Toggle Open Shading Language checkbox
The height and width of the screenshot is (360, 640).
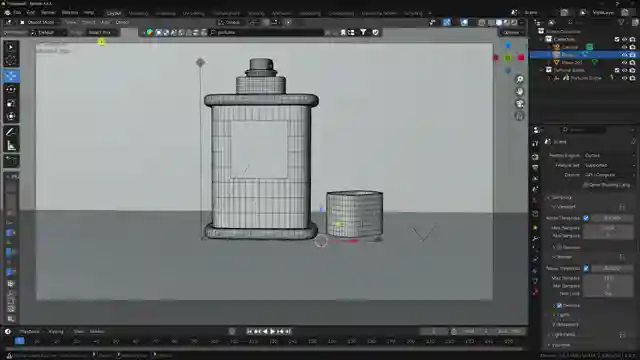pyautogui.click(x=586, y=185)
